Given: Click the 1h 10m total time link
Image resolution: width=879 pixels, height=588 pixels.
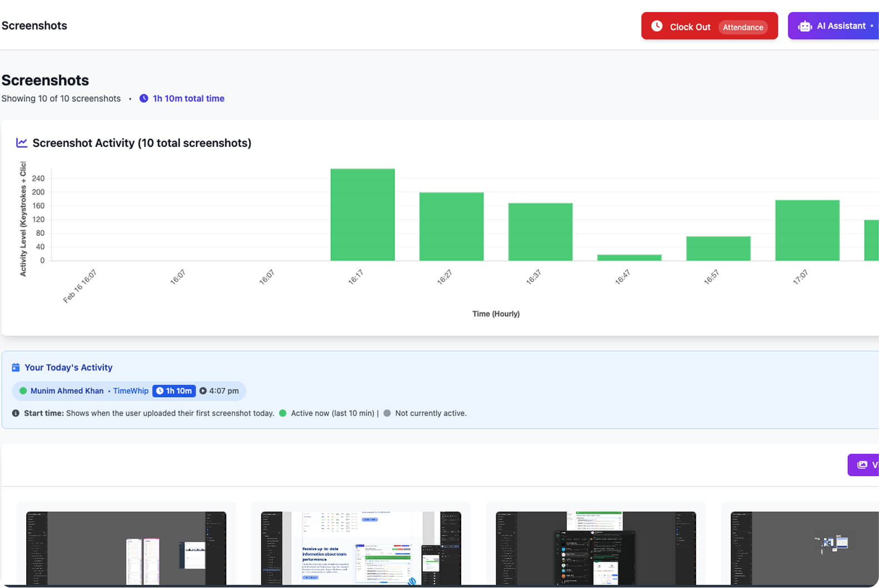Looking at the screenshot, I should coord(189,98).
